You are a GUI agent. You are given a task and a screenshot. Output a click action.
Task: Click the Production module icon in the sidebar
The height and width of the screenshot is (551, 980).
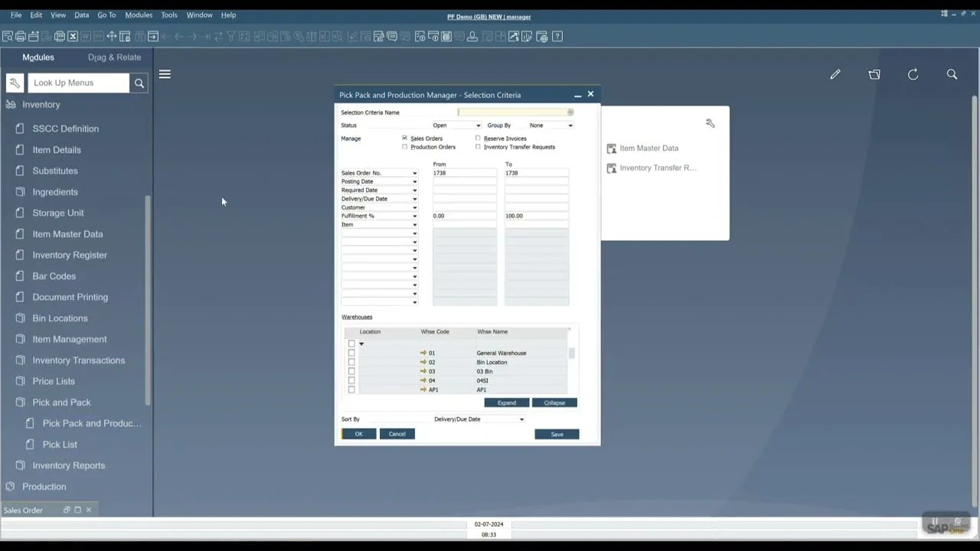[11, 487]
